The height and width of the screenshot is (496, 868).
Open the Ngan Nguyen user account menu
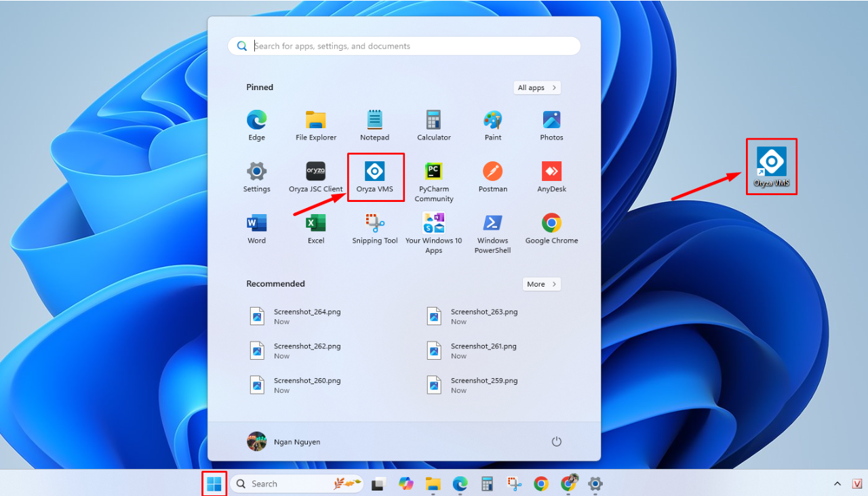(x=283, y=442)
